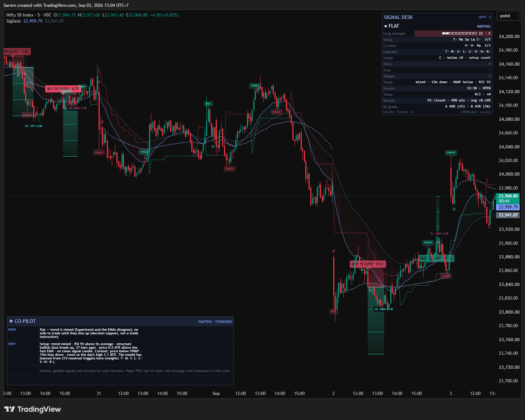Click the 23,941.07 value in SigDesk legend
Screen dimensions: 525x420
coord(54,21)
